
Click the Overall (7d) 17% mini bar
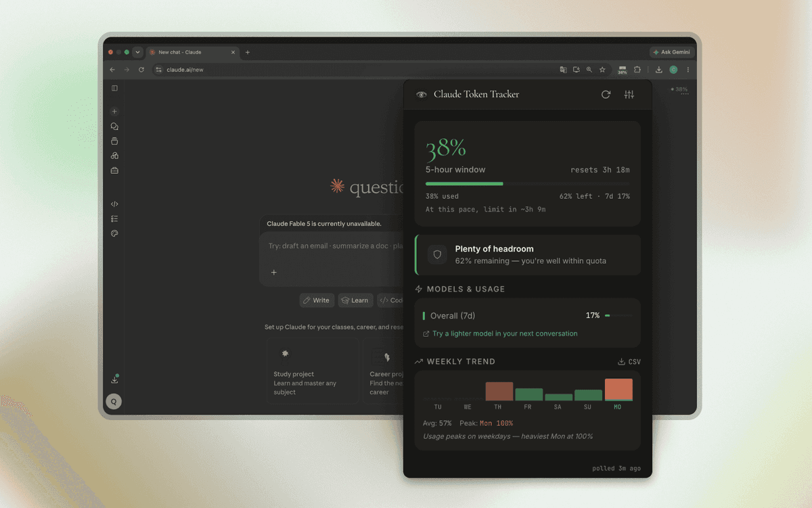click(x=618, y=316)
